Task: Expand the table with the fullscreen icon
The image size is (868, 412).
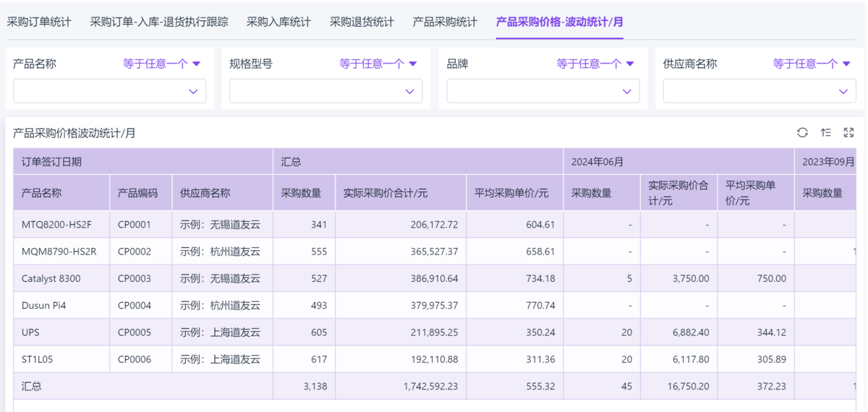Action: pos(848,132)
